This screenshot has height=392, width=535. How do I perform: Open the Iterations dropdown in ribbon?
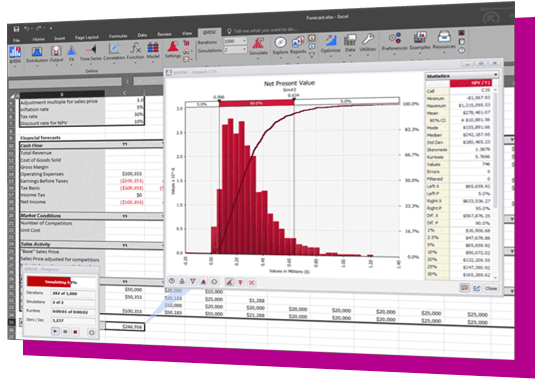click(244, 41)
